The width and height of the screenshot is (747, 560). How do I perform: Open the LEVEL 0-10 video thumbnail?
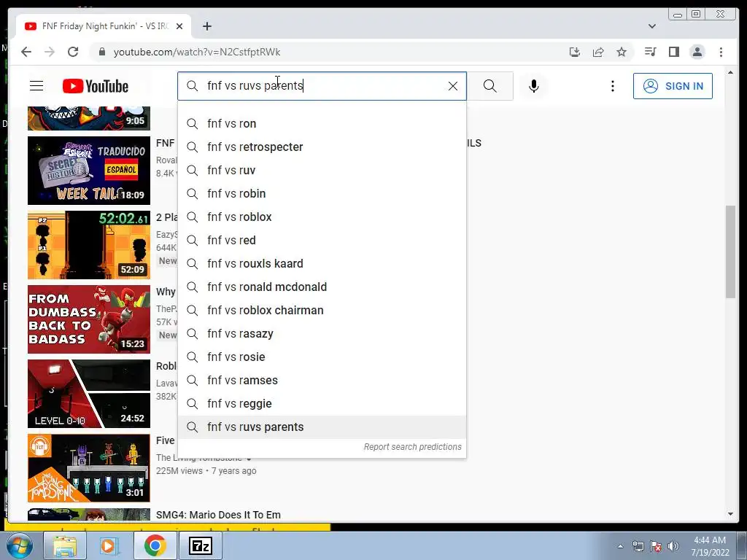click(88, 394)
